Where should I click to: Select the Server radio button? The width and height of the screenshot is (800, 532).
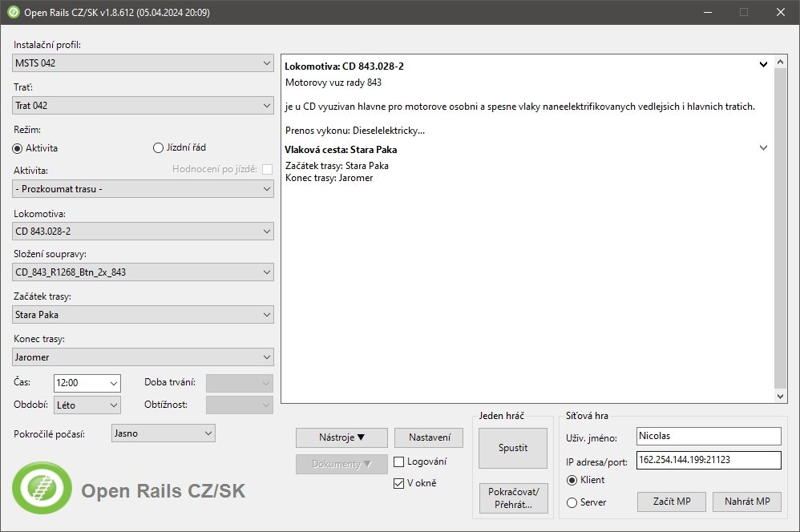572,503
